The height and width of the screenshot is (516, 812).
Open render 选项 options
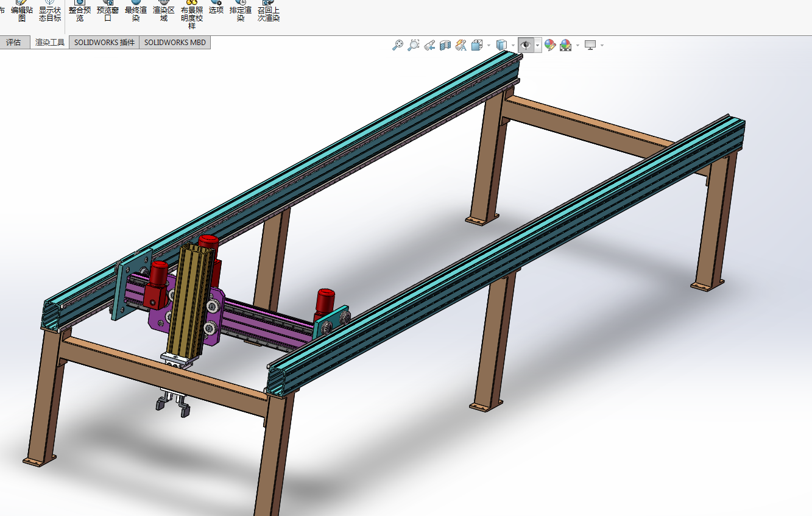click(x=216, y=7)
